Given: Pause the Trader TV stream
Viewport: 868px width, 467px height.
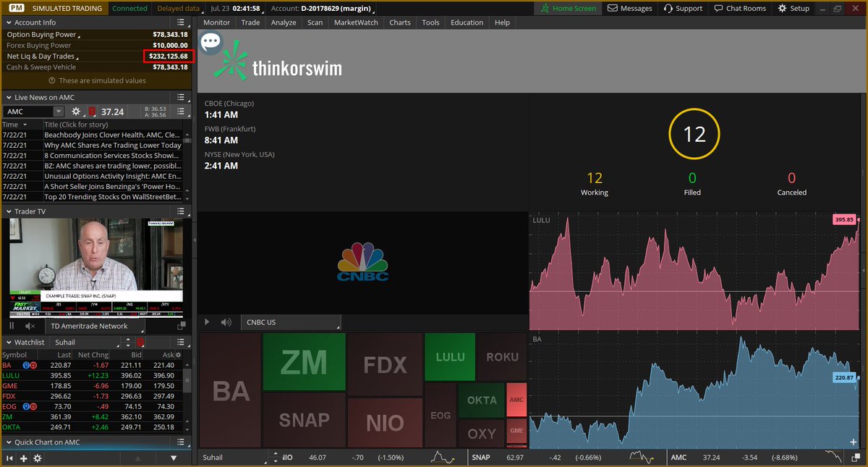Looking at the screenshot, I should (x=12, y=327).
